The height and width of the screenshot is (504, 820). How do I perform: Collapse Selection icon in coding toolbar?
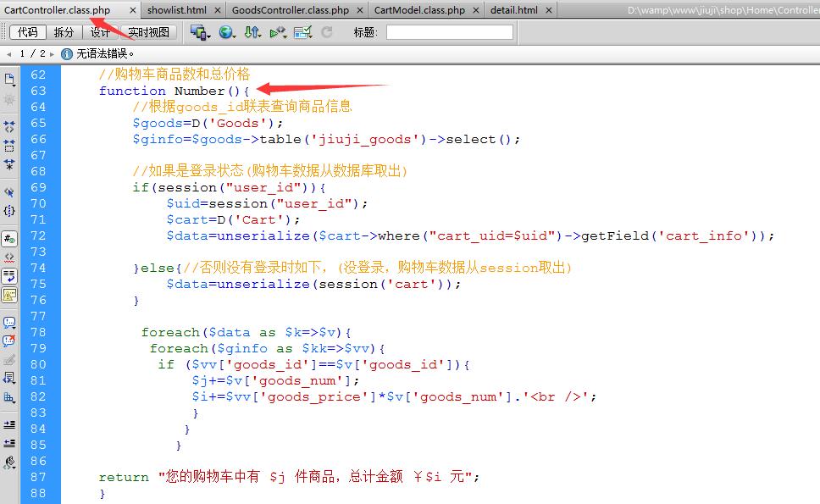(9, 146)
